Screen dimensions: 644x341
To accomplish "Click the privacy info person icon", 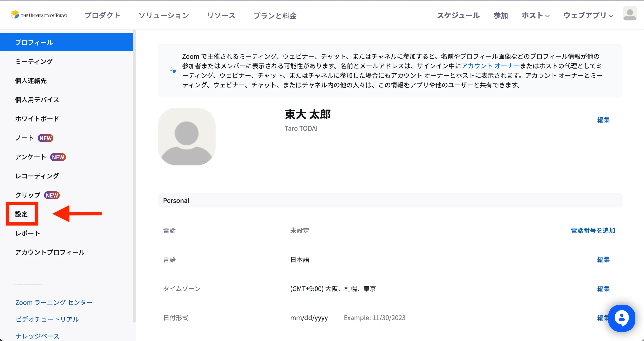I will [173, 70].
